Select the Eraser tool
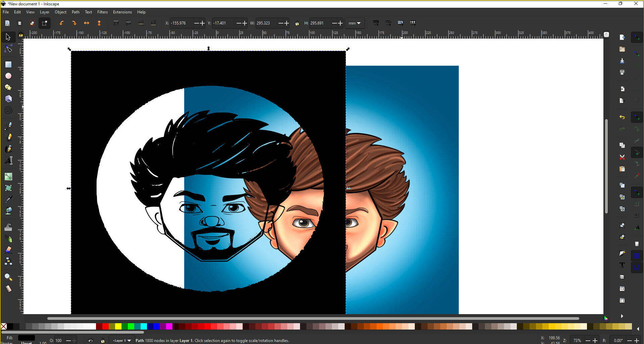The image size is (644, 344). [8, 250]
